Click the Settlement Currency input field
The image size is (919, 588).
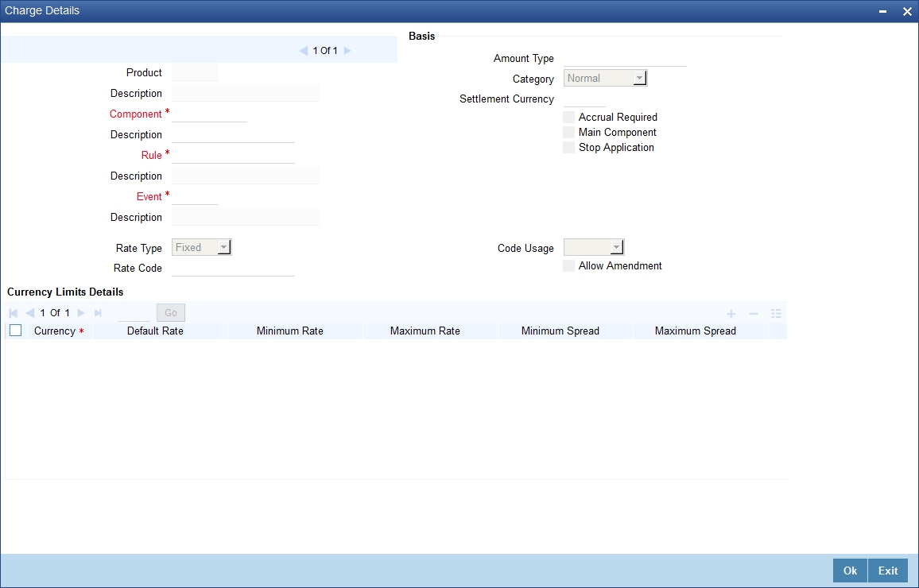[584, 99]
